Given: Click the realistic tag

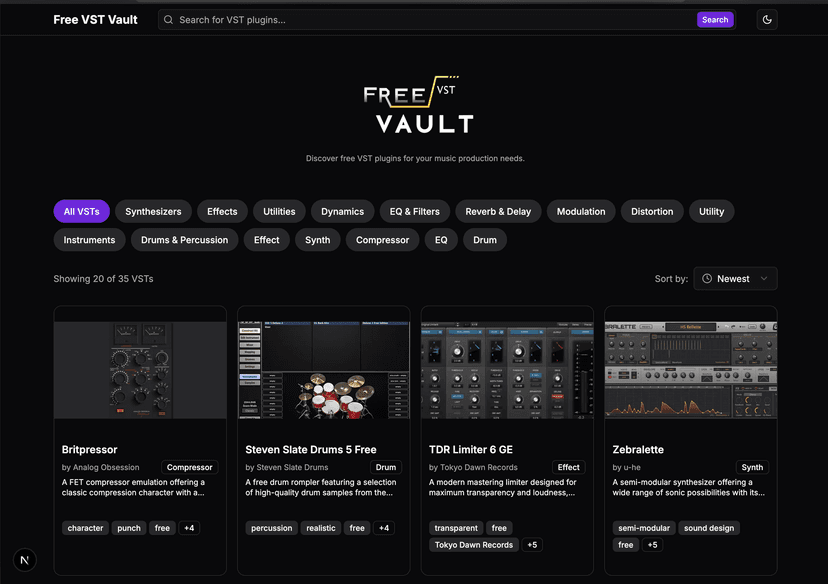Looking at the screenshot, I should pos(321,528).
